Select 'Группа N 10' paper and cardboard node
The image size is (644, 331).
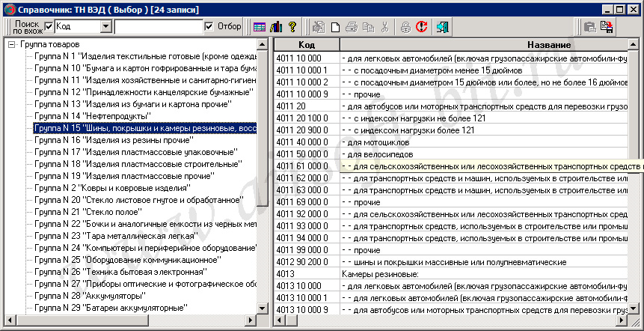(x=145, y=68)
